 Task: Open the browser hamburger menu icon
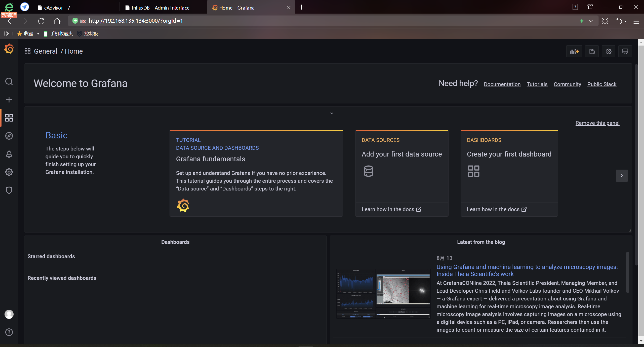click(636, 21)
